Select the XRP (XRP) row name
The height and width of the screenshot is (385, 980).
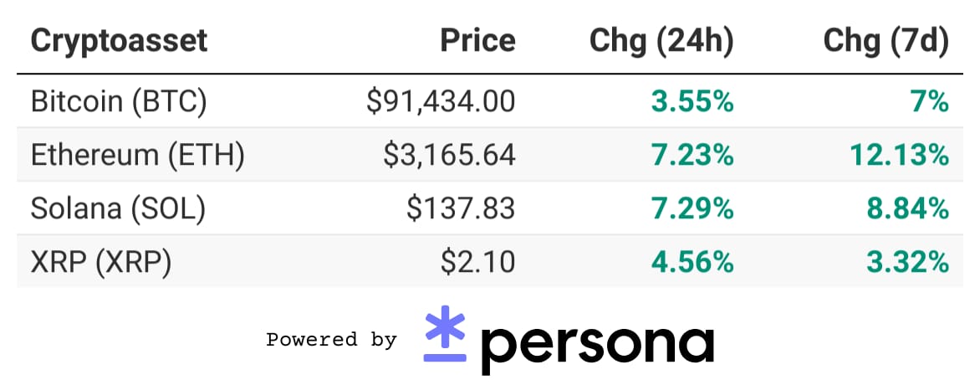(x=100, y=262)
